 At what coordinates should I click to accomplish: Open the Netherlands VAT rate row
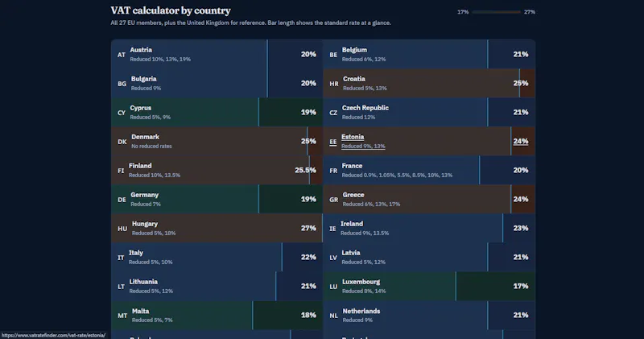(x=429, y=315)
